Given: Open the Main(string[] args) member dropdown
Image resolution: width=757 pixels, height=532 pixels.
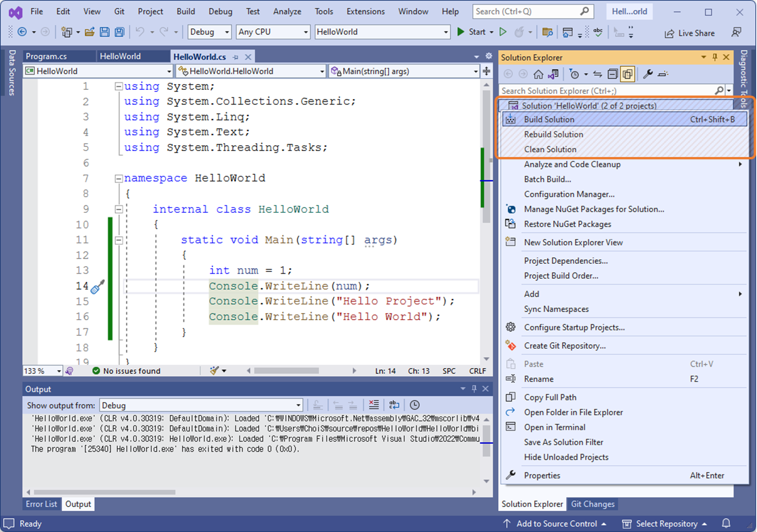Looking at the screenshot, I should 405,71.
